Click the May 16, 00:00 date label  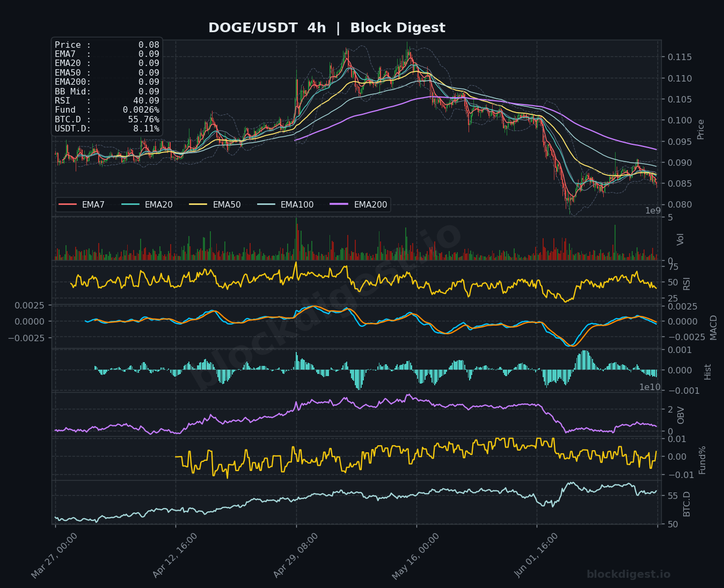coord(416,556)
